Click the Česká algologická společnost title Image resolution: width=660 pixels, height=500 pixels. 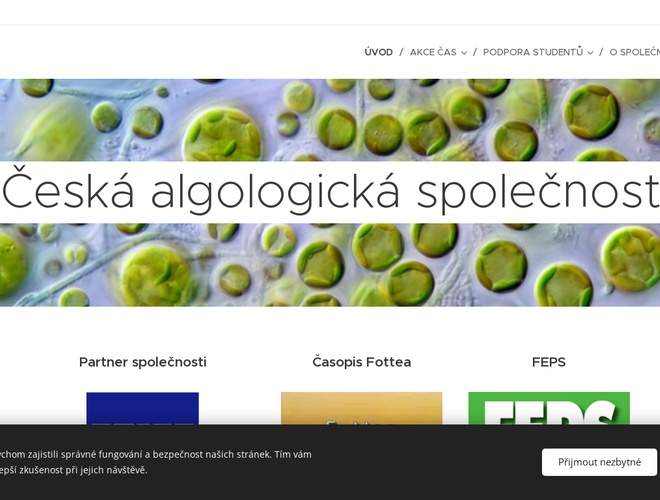[331, 192]
